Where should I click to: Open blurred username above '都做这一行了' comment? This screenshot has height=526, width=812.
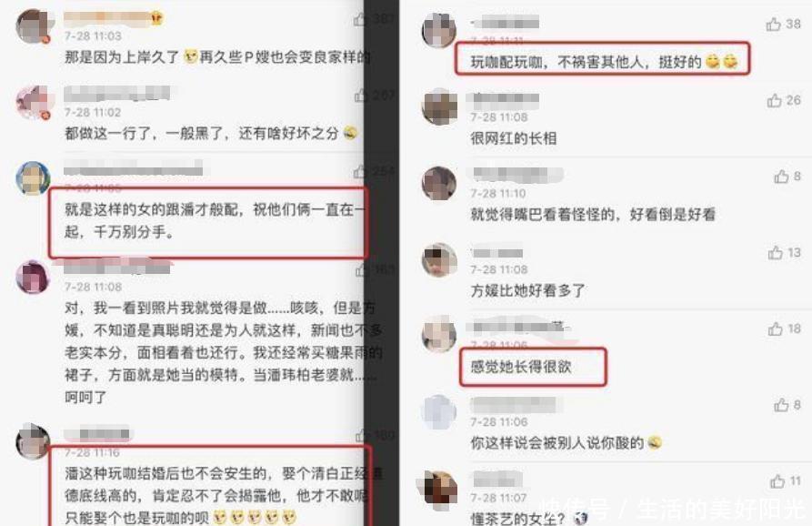(x=117, y=94)
